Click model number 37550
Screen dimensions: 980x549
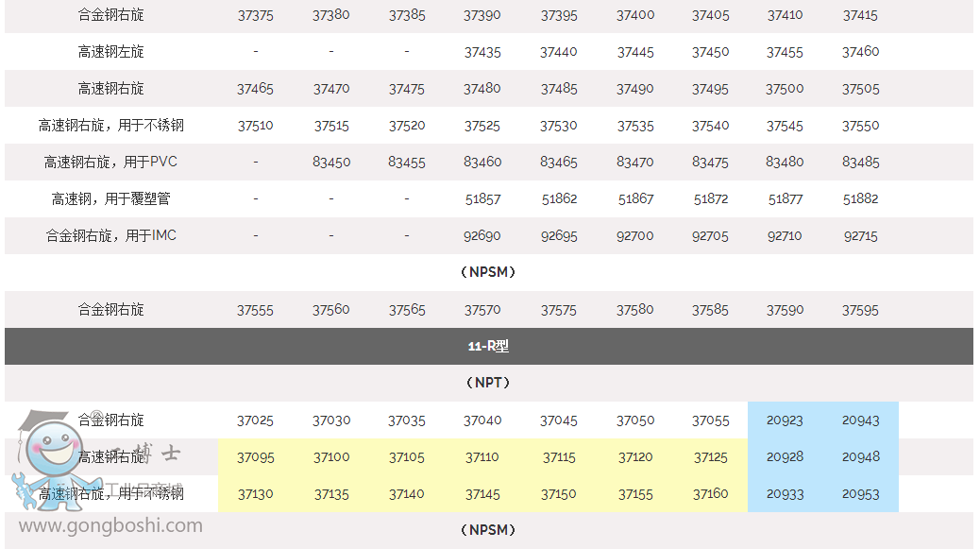[860, 126]
